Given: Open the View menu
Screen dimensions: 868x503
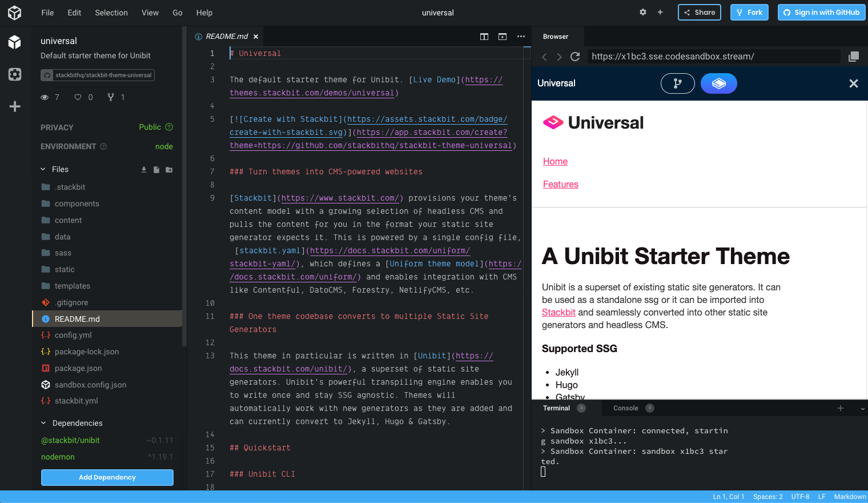Looking at the screenshot, I should point(150,13).
